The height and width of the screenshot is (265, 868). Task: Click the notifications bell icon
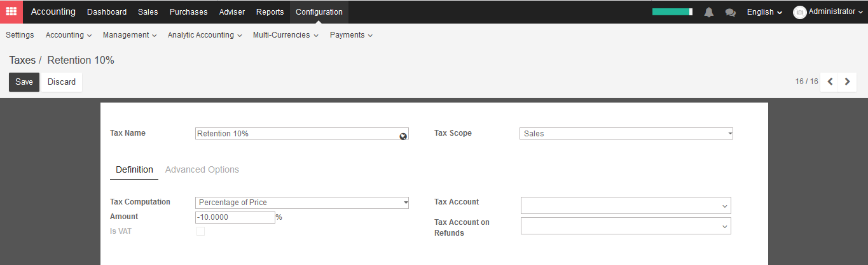coord(709,12)
